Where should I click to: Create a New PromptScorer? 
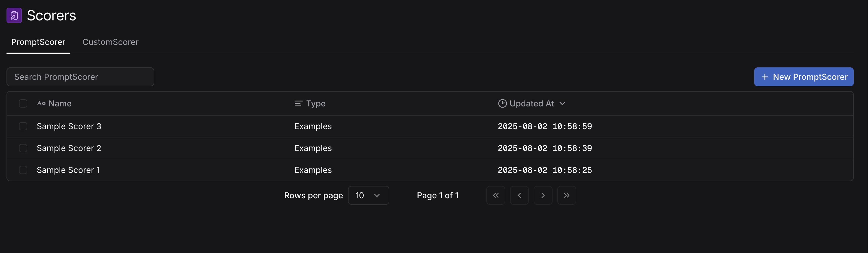click(x=803, y=77)
